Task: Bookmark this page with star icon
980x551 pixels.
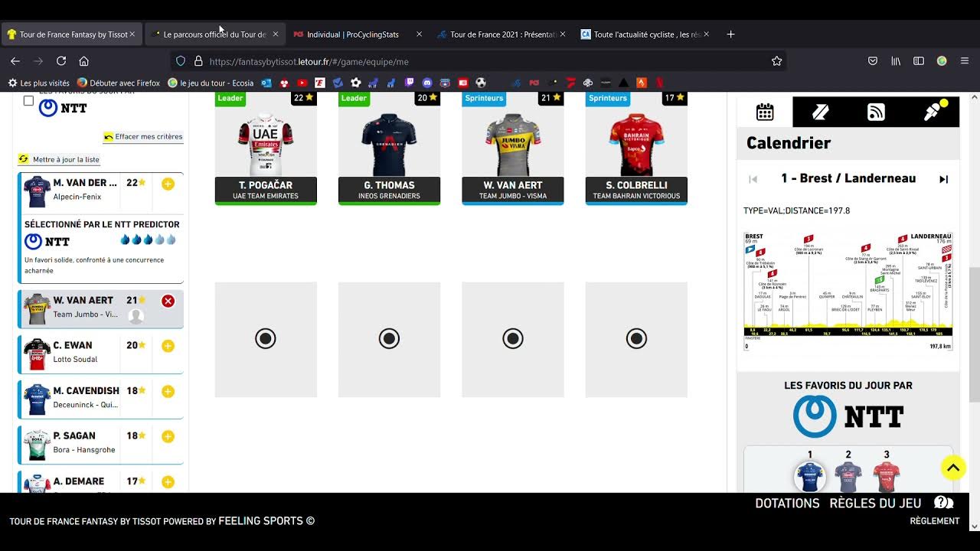Action: (776, 61)
